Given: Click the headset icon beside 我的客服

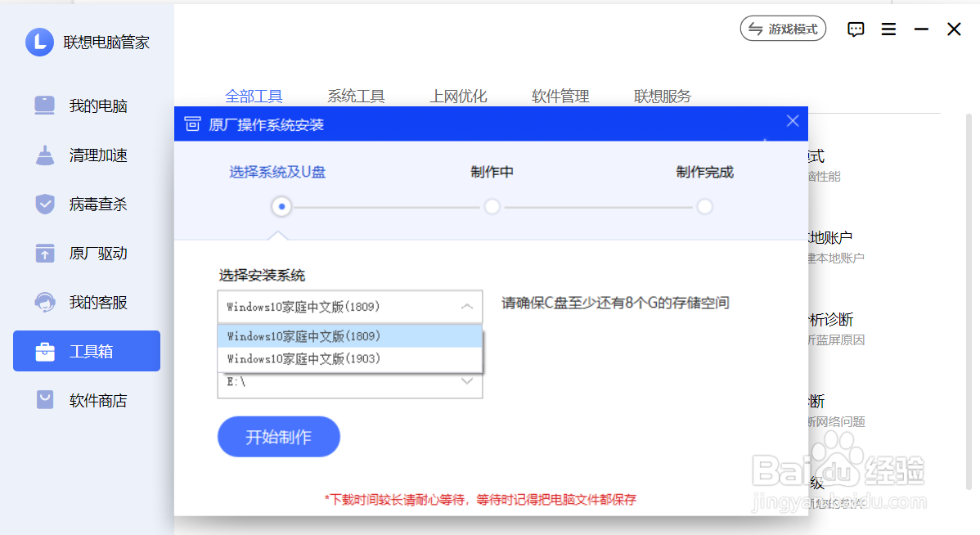Looking at the screenshot, I should (x=44, y=303).
